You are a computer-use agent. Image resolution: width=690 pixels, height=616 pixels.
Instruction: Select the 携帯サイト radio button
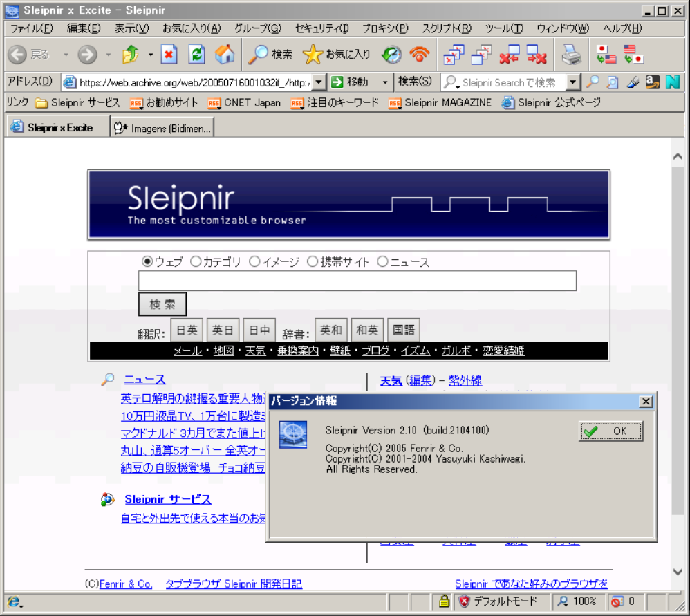(x=313, y=262)
